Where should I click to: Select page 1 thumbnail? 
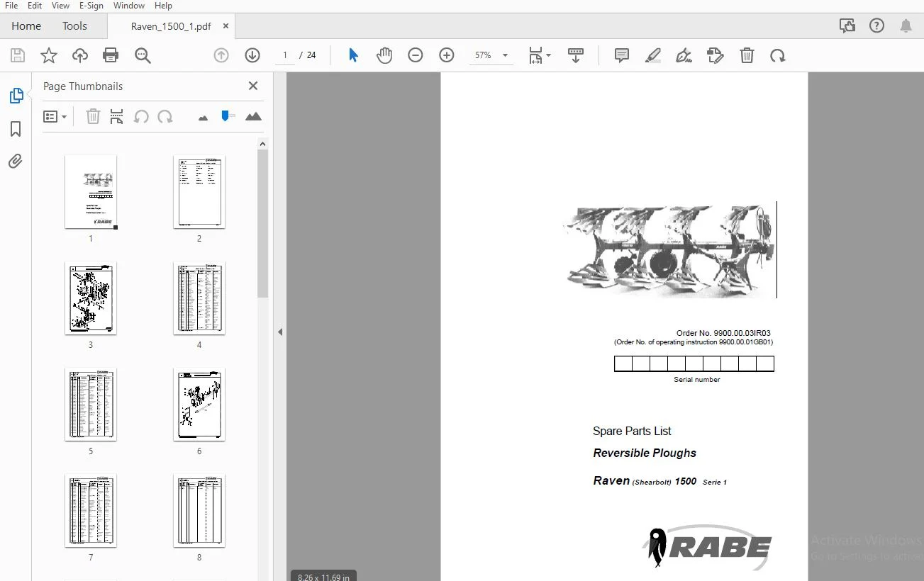91,192
